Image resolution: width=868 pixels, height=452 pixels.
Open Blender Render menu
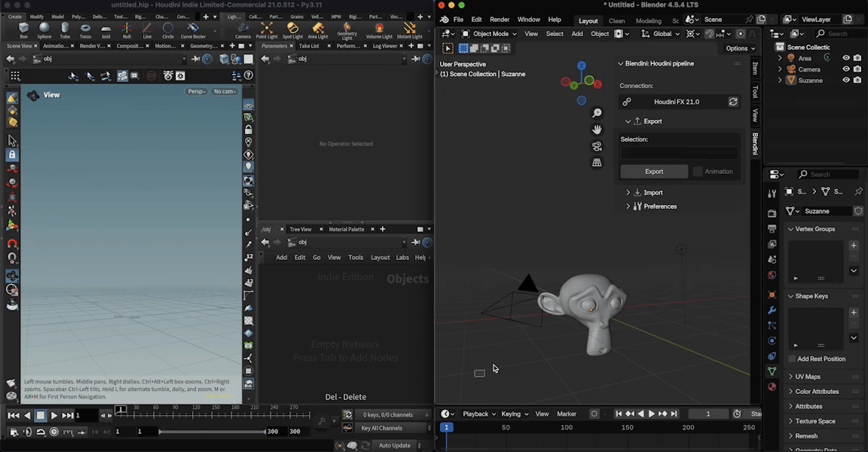tap(500, 20)
